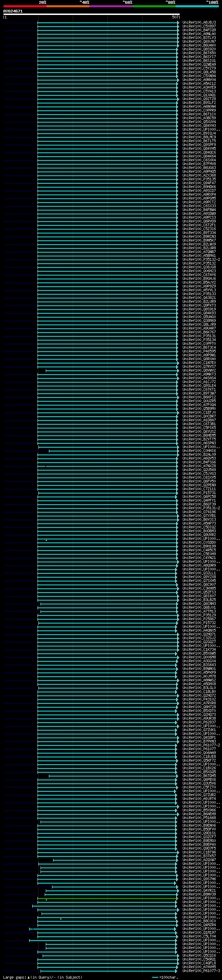
Task: Select hit UniRef100_Q6FV50
Action: coord(199,481)
